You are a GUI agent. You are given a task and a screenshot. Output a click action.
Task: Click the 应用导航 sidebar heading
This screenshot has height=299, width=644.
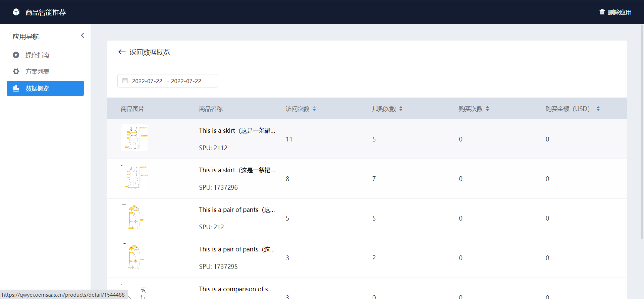(x=26, y=37)
